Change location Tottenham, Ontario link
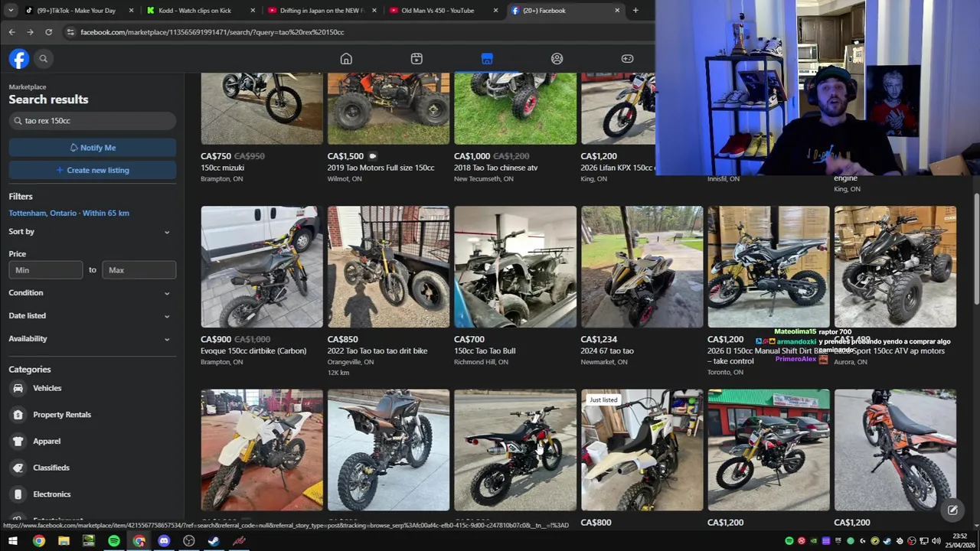980x551 pixels. pos(69,213)
